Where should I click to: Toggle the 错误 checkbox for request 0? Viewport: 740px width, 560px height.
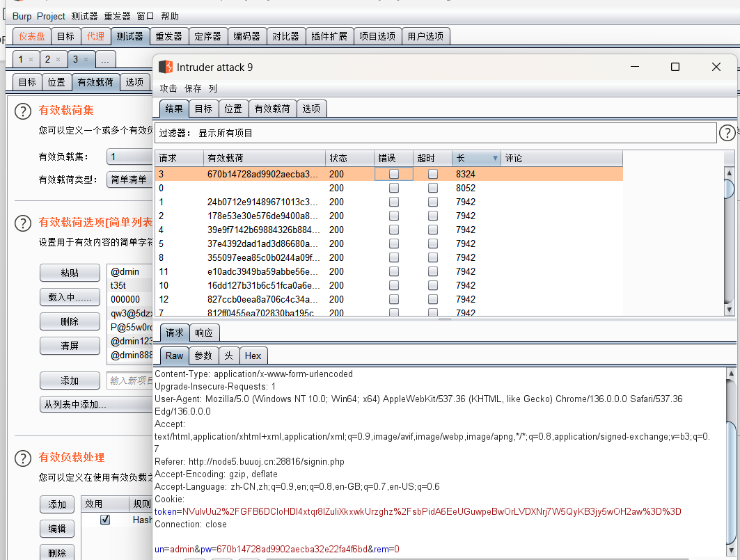[x=393, y=189]
